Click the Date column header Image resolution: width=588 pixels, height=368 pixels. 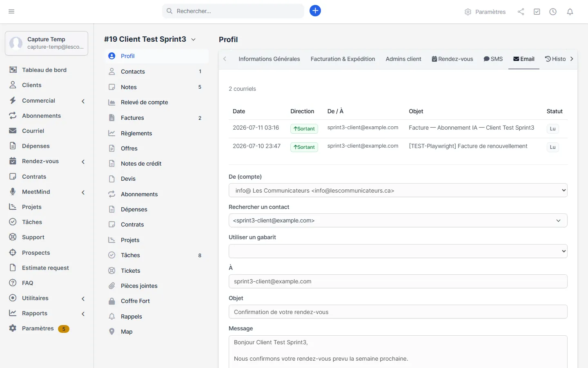click(239, 111)
